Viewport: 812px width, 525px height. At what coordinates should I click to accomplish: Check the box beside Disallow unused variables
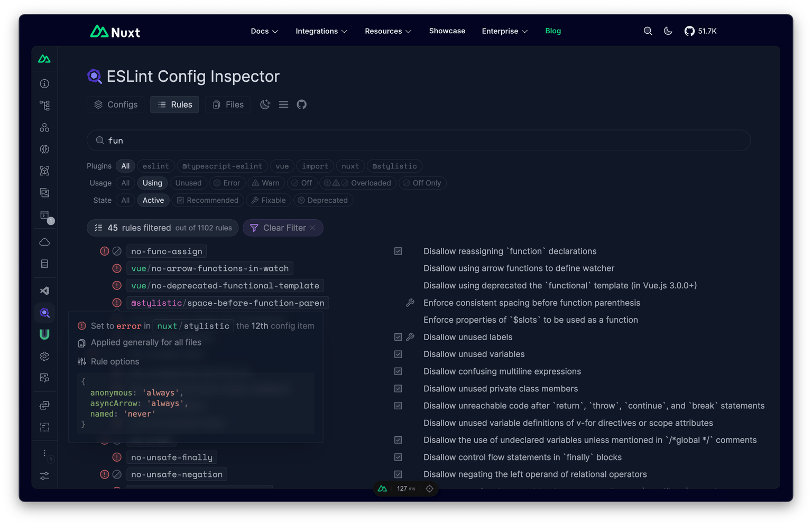click(x=398, y=354)
